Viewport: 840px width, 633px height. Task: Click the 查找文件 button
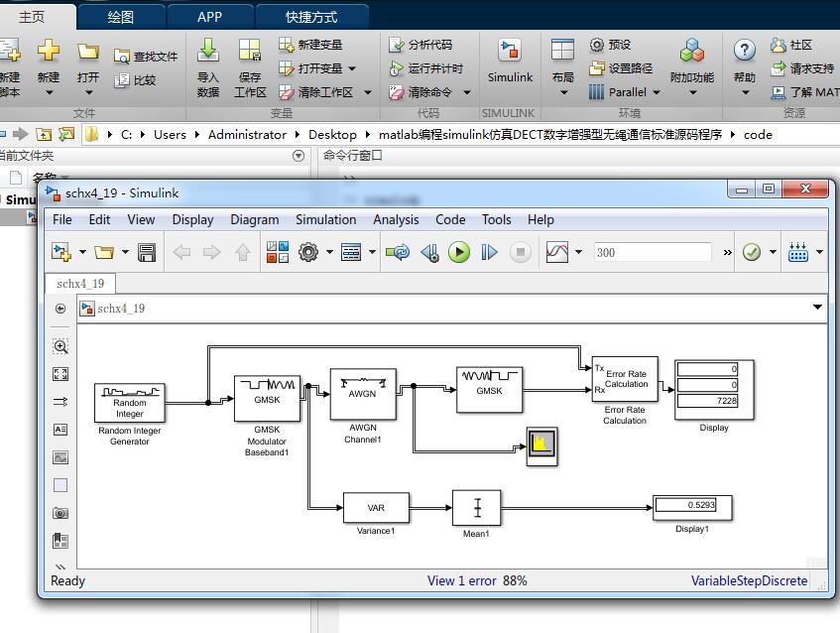pyautogui.click(x=146, y=57)
